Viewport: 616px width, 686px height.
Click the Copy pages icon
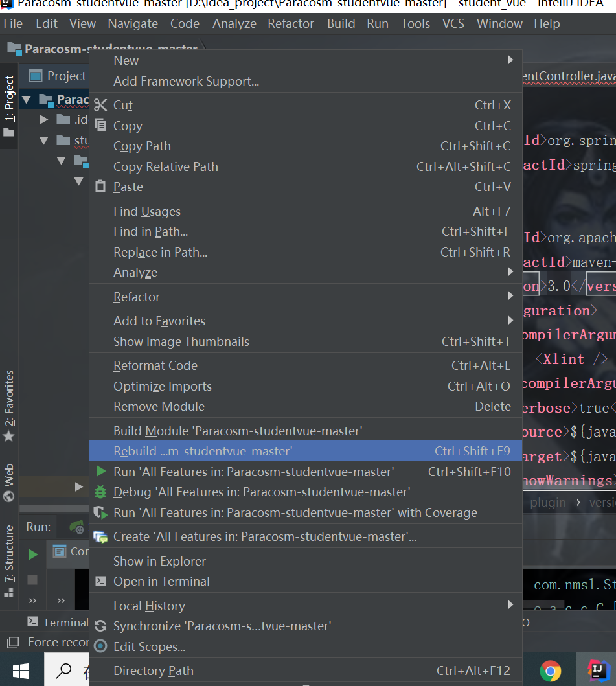[100, 126]
